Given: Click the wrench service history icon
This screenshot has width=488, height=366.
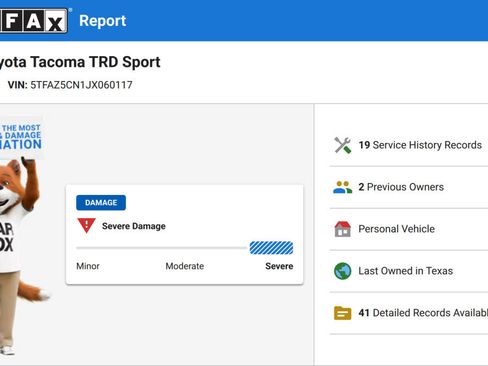Looking at the screenshot, I should point(343,145).
